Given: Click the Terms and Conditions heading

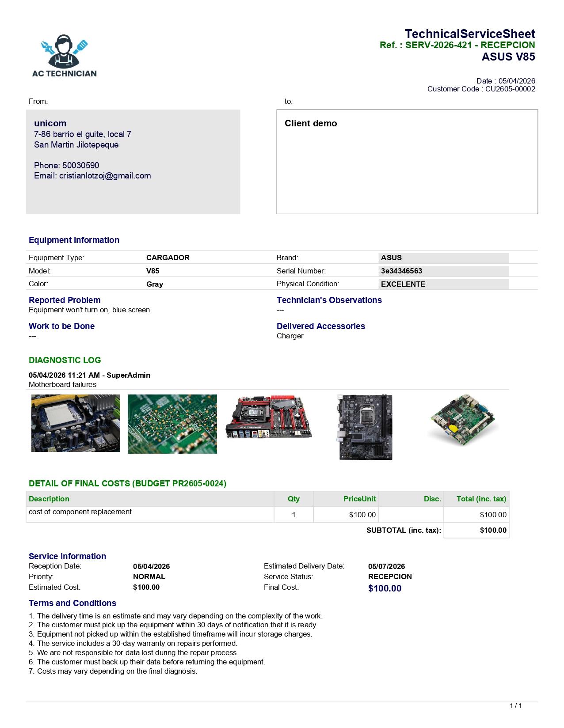Looking at the screenshot, I should 72,603.
